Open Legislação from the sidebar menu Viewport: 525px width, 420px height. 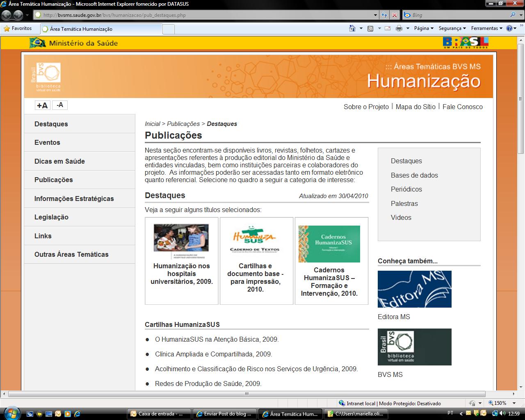pyautogui.click(x=51, y=217)
